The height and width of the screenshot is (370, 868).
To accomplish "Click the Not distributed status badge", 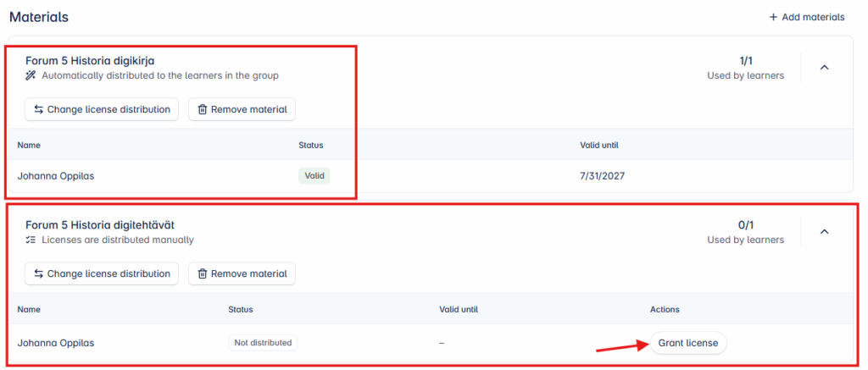I will 263,343.
